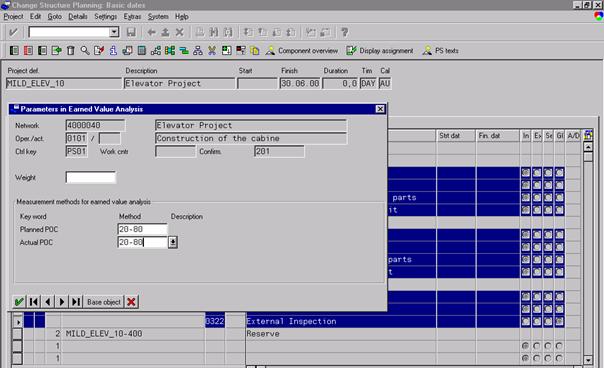The height and width of the screenshot is (368, 604).
Task: Click the Strt dat column header
Action: tap(456, 136)
